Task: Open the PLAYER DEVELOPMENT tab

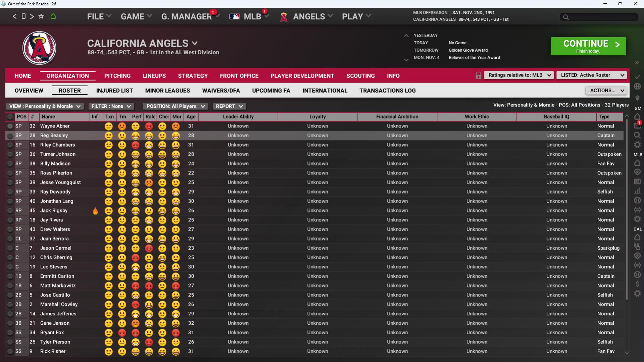Action: tap(302, 76)
